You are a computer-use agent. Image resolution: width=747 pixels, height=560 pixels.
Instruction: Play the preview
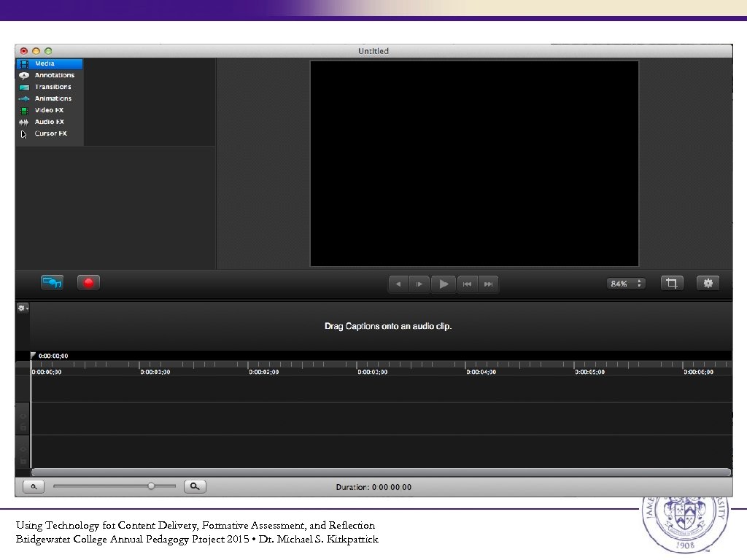pos(444,284)
